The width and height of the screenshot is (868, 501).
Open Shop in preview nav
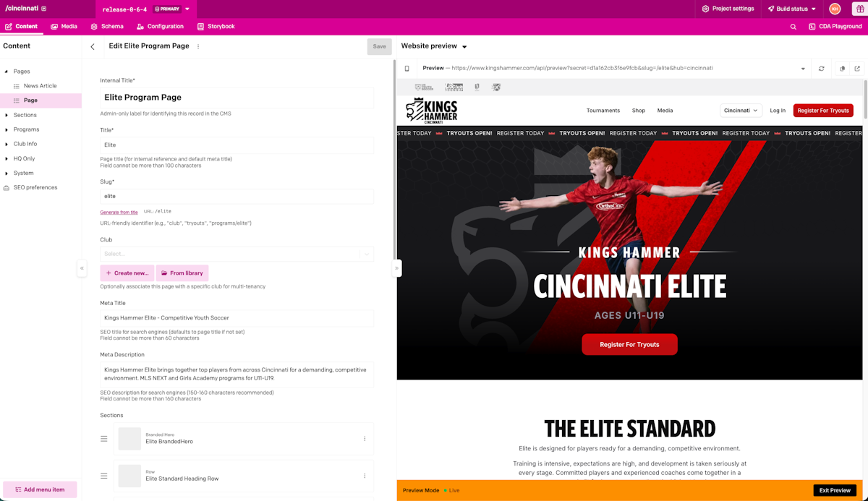pyautogui.click(x=638, y=111)
